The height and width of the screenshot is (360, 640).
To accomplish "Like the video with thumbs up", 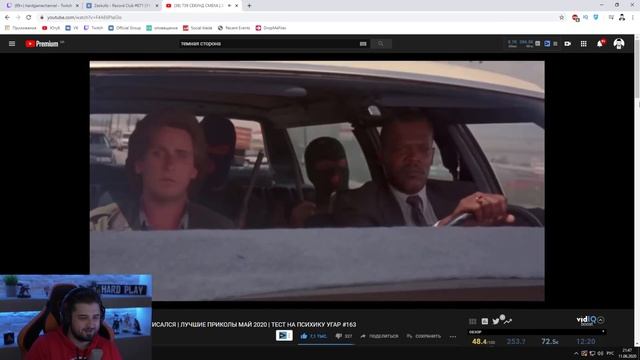I will 313,336.
